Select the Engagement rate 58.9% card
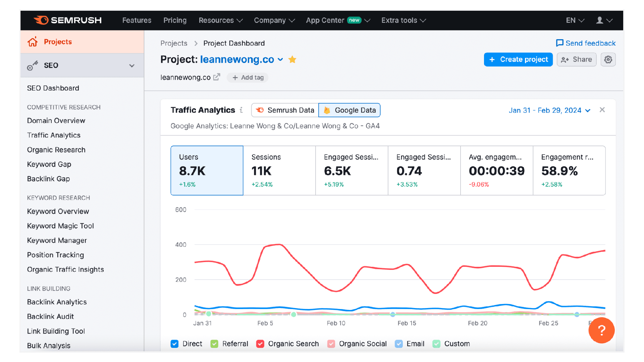The image size is (644, 362). tap(569, 170)
